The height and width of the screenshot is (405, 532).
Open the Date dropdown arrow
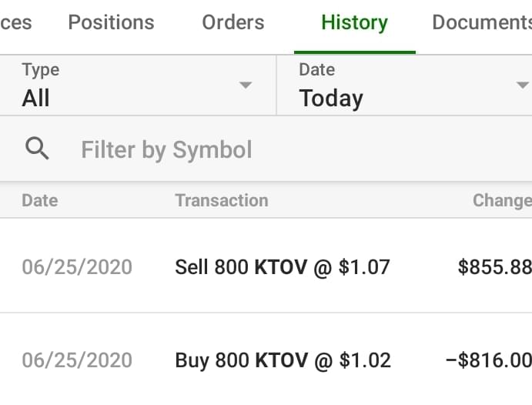coord(522,85)
